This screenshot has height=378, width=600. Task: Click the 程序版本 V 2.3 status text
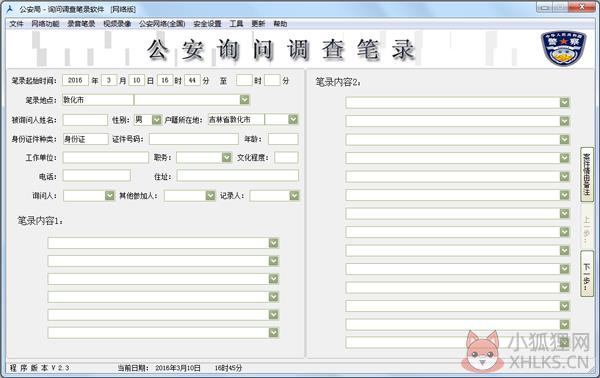[40, 368]
